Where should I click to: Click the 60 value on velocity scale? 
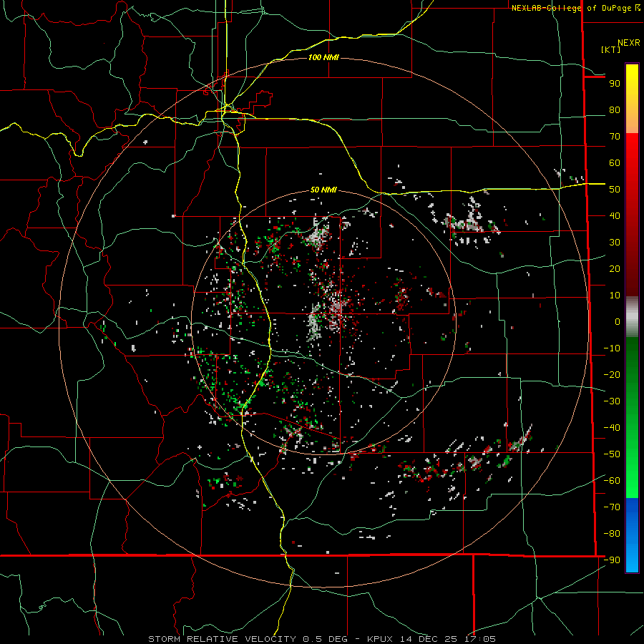615,163
